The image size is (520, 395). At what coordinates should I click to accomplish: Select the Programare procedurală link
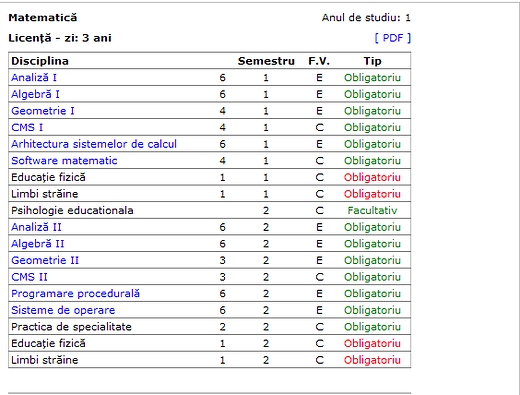pos(75,294)
